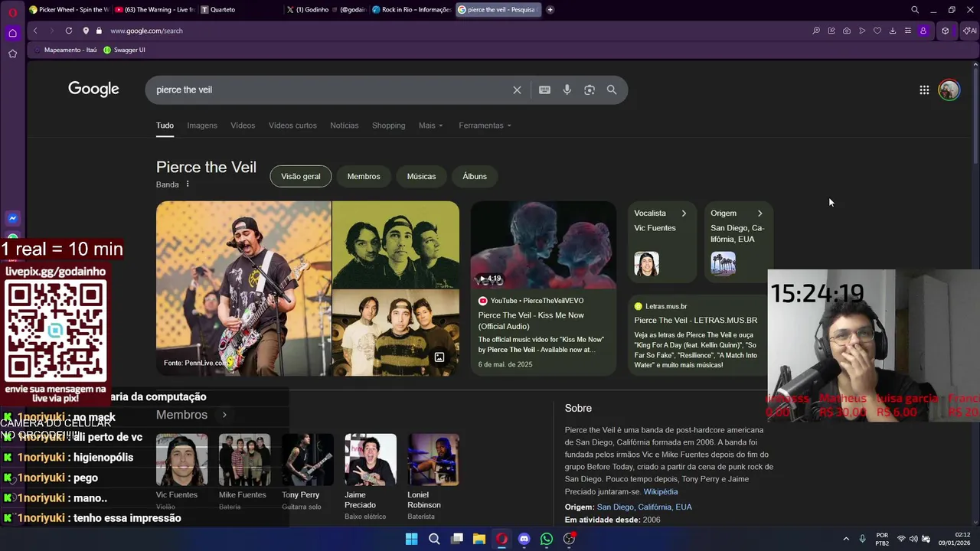Open the Google account avatar
The height and width of the screenshot is (551, 980).
pyautogui.click(x=949, y=90)
